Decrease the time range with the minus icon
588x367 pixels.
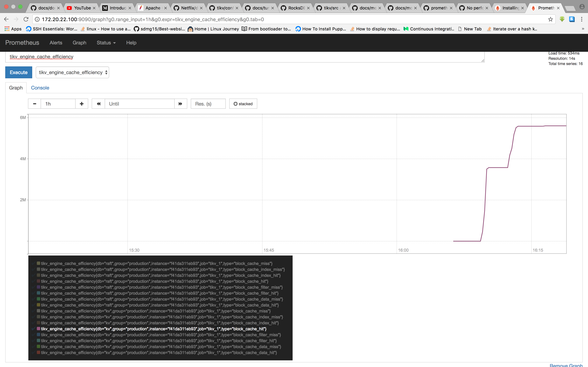click(34, 104)
